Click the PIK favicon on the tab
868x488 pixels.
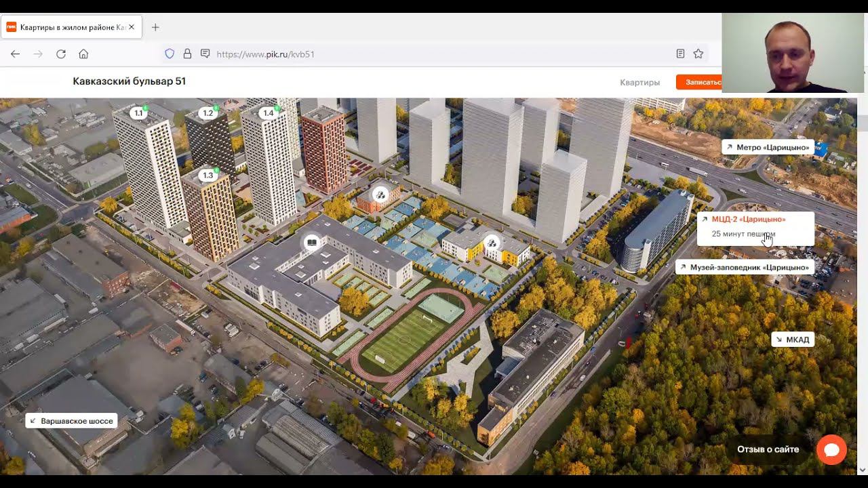click(12, 27)
